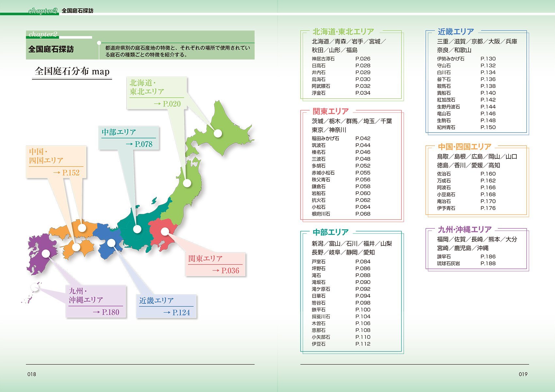Click the white marker on red Kanto region
Image resolution: width=555 pixels, height=392 pixels.
tap(165, 231)
